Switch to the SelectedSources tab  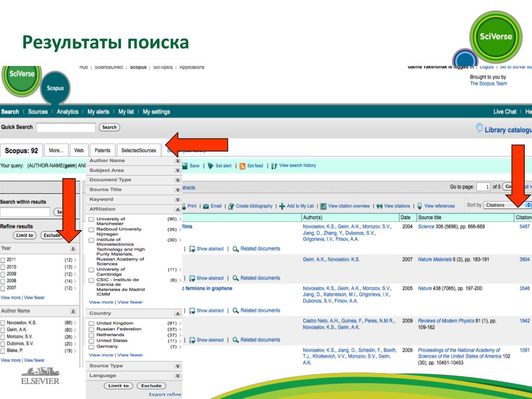click(x=139, y=150)
